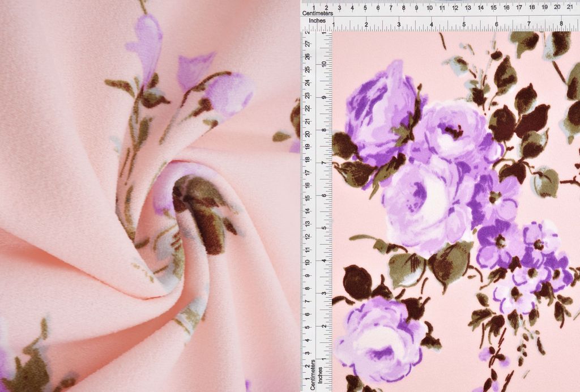The height and width of the screenshot is (392, 580).
Task: Click the 'Inches' label on the vertical ruler
Action: coord(321,374)
